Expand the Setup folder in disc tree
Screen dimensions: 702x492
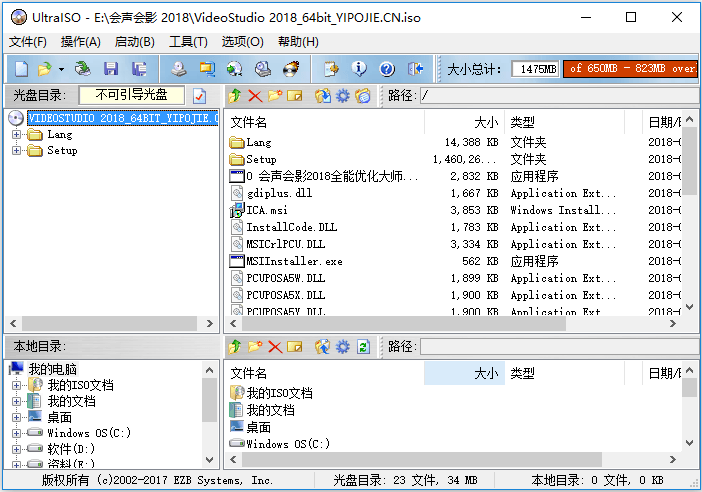pyautogui.click(x=16, y=150)
